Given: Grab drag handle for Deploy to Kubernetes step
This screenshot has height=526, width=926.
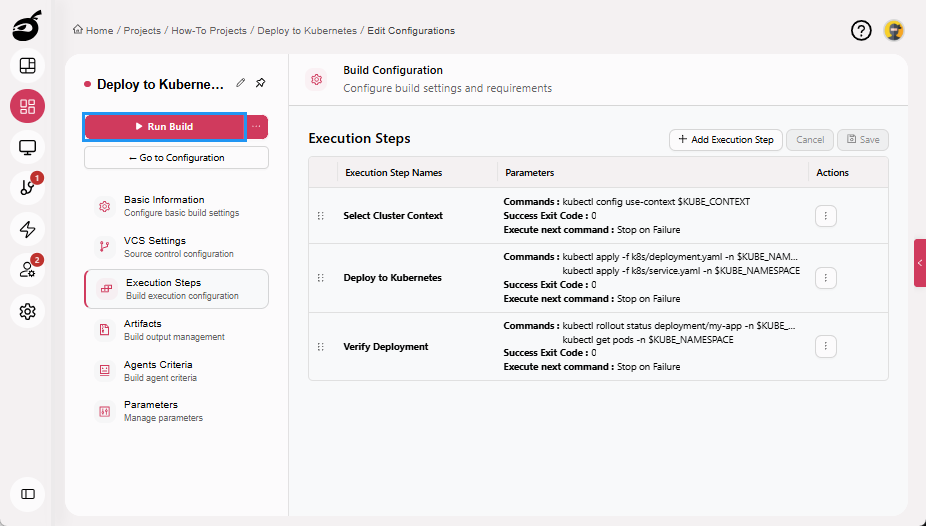Looking at the screenshot, I should coord(321,278).
